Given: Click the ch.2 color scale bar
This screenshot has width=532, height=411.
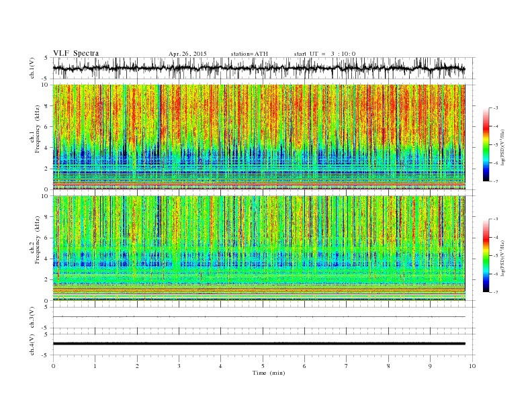Looking at the screenshot, I should pyautogui.click(x=486, y=256).
